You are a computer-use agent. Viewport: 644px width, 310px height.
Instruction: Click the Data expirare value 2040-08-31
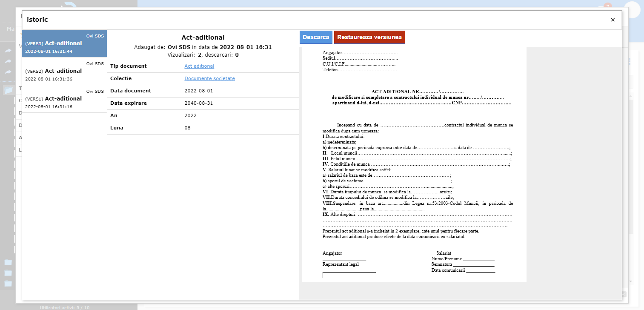(x=199, y=103)
